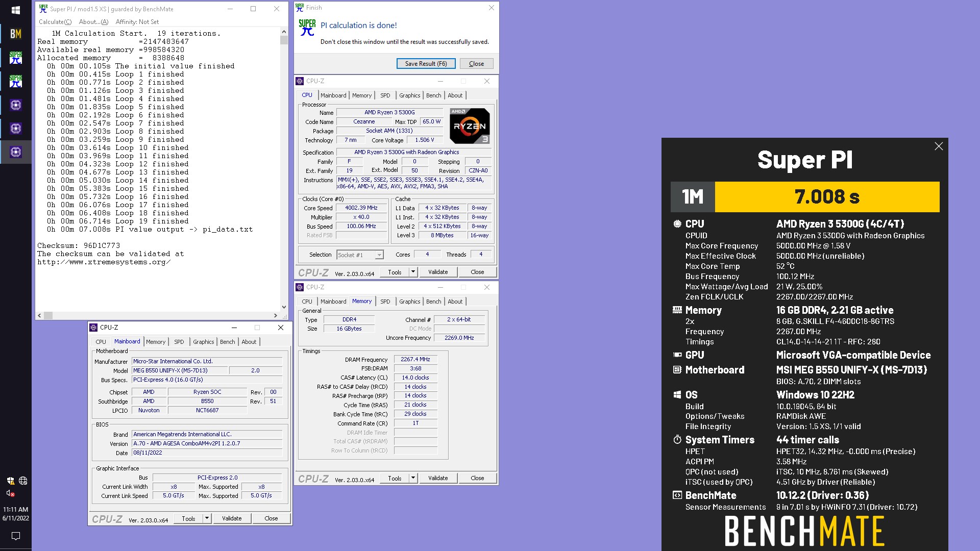Image resolution: width=980 pixels, height=551 pixels.
Task: Click xtremesystems.org URL in Super PI output
Action: [104, 262]
